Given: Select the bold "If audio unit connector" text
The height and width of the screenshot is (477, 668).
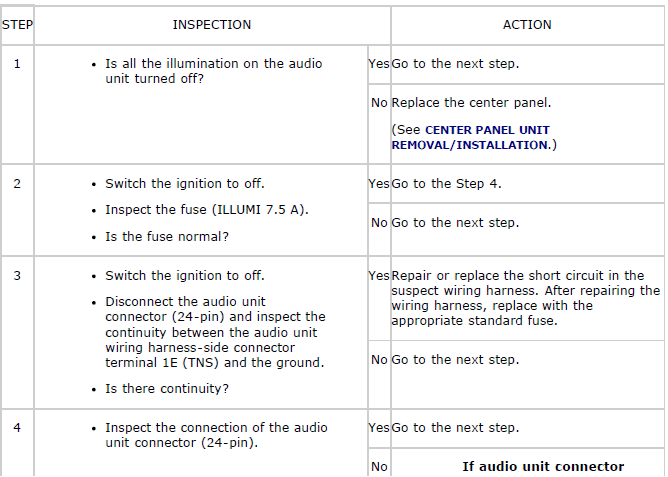Looking at the screenshot, I should (543, 466).
